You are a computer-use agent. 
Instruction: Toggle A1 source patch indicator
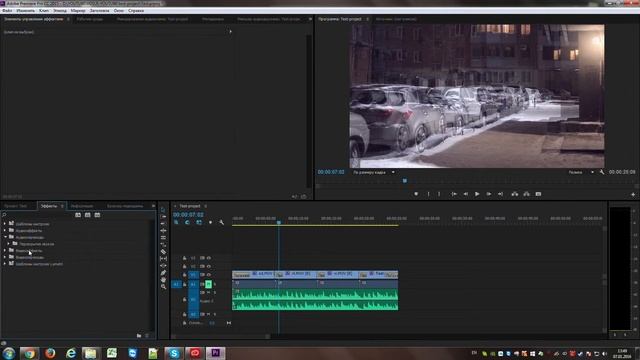point(176,284)
